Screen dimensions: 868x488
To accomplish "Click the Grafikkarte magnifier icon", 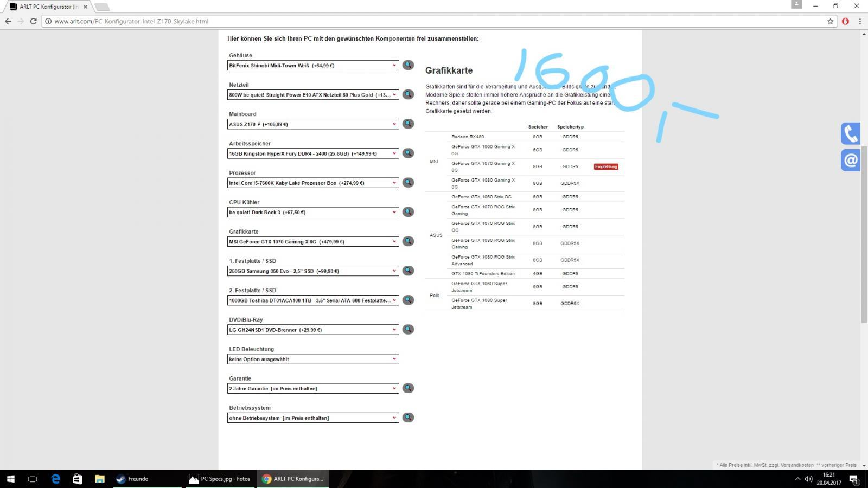I will [x=408, y=241].
